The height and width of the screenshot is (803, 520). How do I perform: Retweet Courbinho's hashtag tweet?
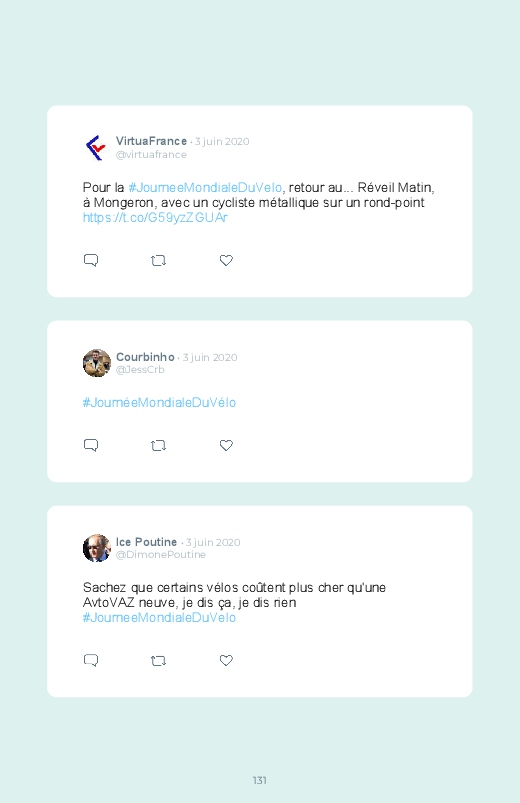click(x=158, y=446)
